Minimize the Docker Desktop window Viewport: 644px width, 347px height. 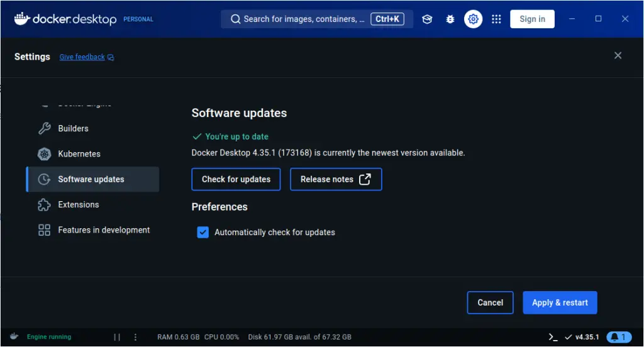[x=572, y=19]
